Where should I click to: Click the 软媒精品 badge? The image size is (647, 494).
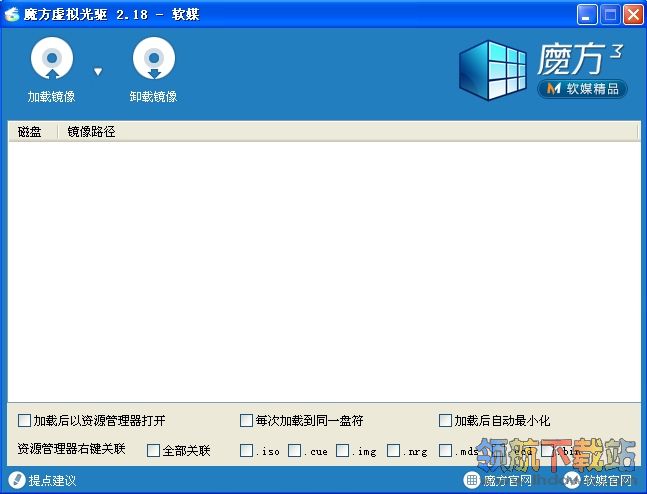point(582,89)
